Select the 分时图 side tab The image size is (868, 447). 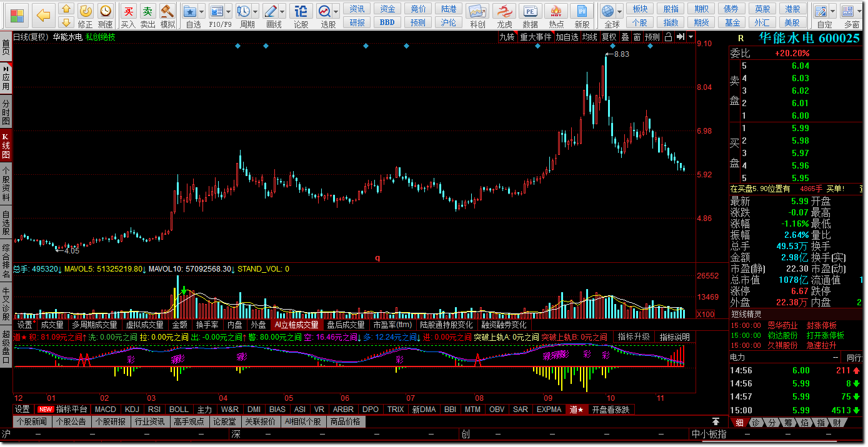coord(6,112)
